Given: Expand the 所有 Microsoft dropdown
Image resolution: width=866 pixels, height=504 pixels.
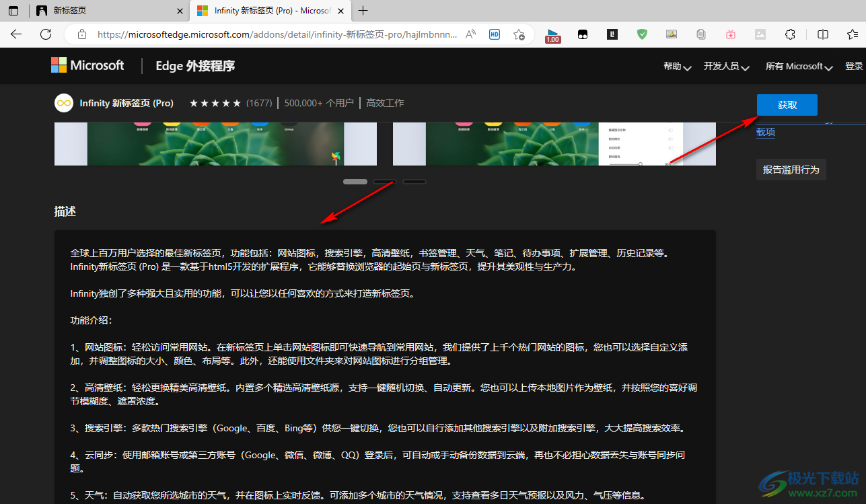Looking at the screenshot, I should click(799, 66).
